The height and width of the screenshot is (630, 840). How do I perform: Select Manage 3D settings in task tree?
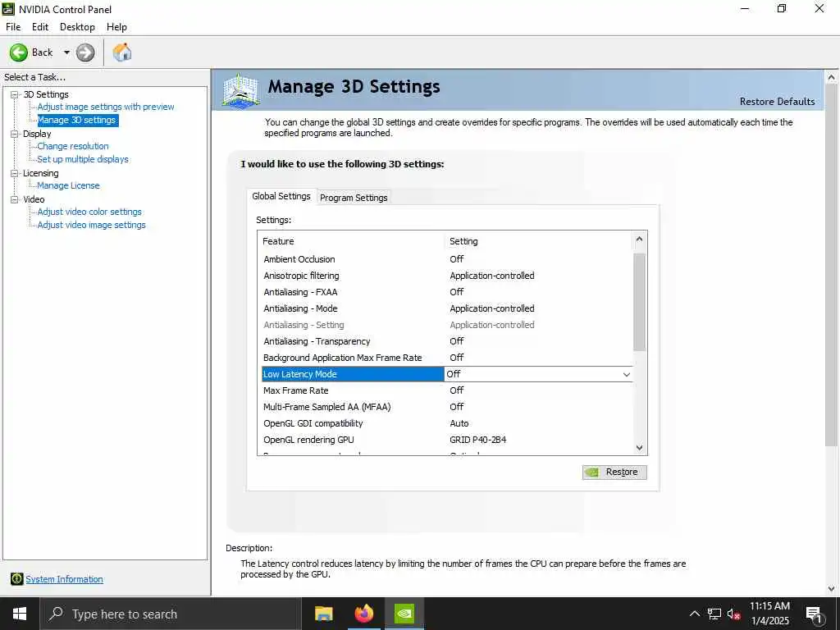pos(77,120)
